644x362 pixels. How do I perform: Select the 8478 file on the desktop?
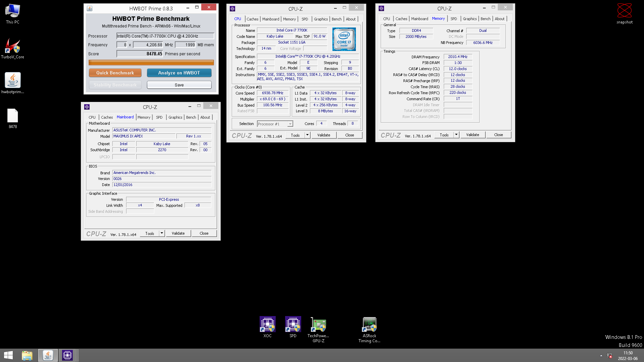(x=12, y=118)
